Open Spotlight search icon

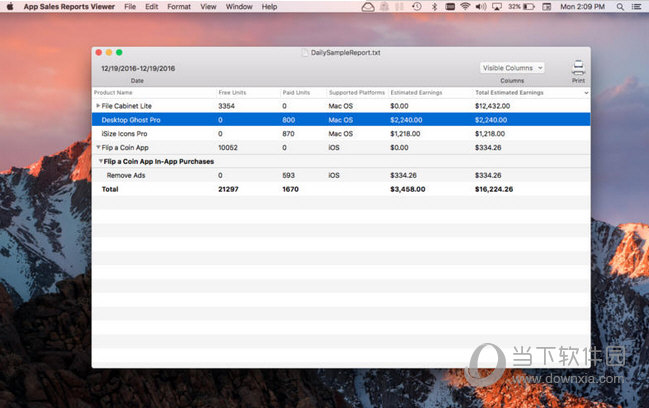pyautogui.click(x=620, y=7)
